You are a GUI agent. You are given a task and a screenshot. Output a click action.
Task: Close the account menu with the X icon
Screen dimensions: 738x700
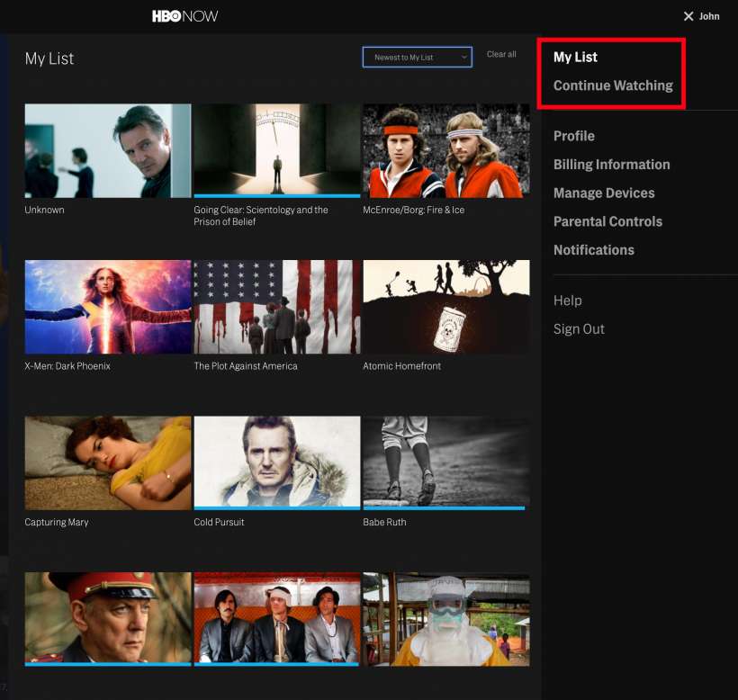pyautogui.click(x=688, y=16)
